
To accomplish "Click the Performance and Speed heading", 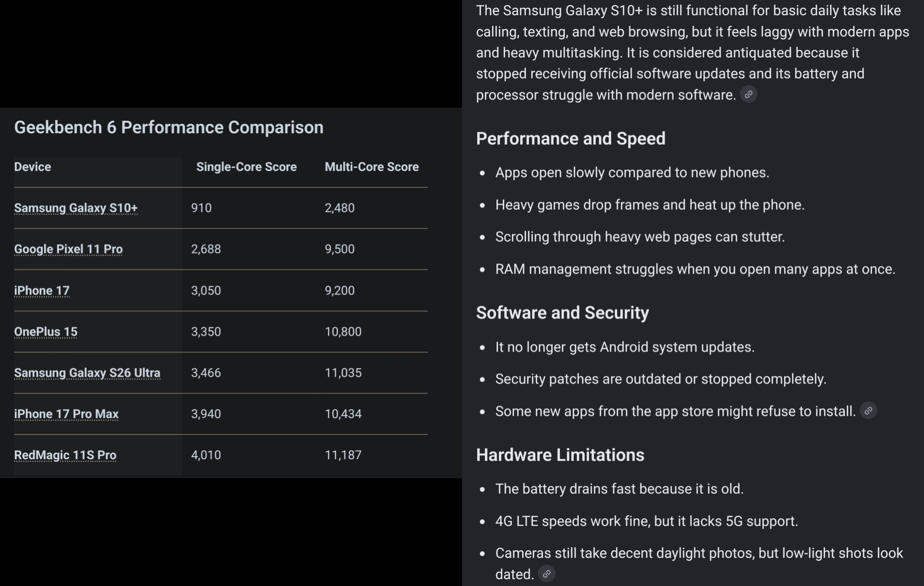I will 570,138.
